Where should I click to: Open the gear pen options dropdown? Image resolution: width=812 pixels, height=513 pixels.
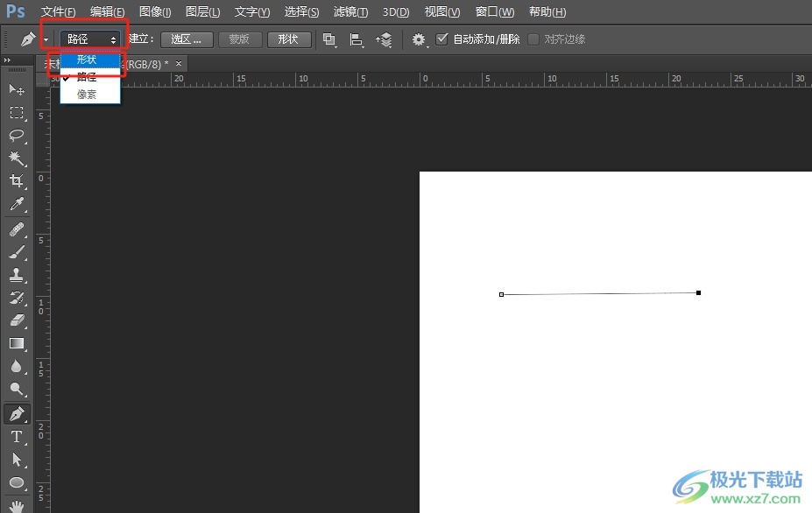[x=420, y=39]
